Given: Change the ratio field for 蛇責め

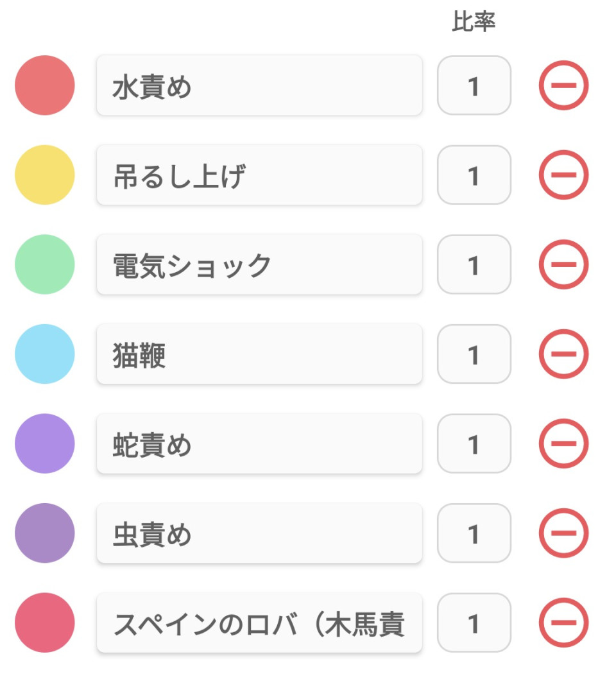Looking at the screenshot, I should pos(474,443).
